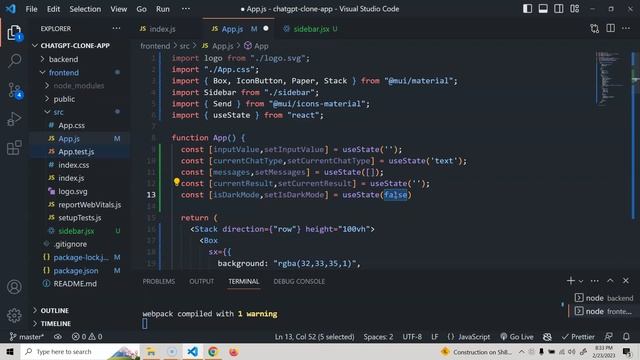Open Customize Layout icon
This screenshot has width=640, height=360.
[x=575, y=9]
